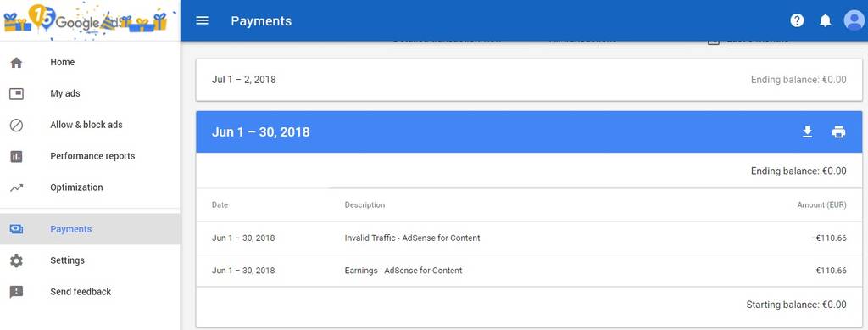Click the Send feedback speech icon
Screen dimensions: 868x330
[x=17, y=292]
